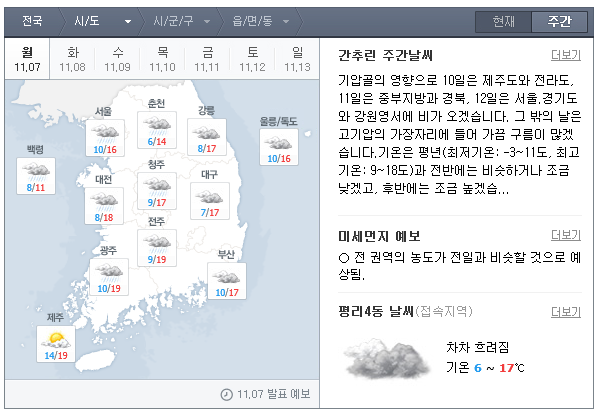Click Daegu temperature 7/17
The image size is (600, 417).
pyautogui.click(x=210, y=213)
